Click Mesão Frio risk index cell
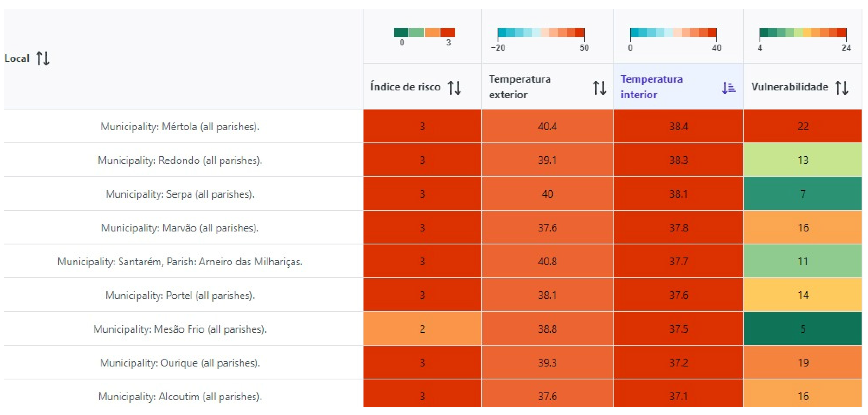Viewport: 868px width, 415px height. [422, 329]
